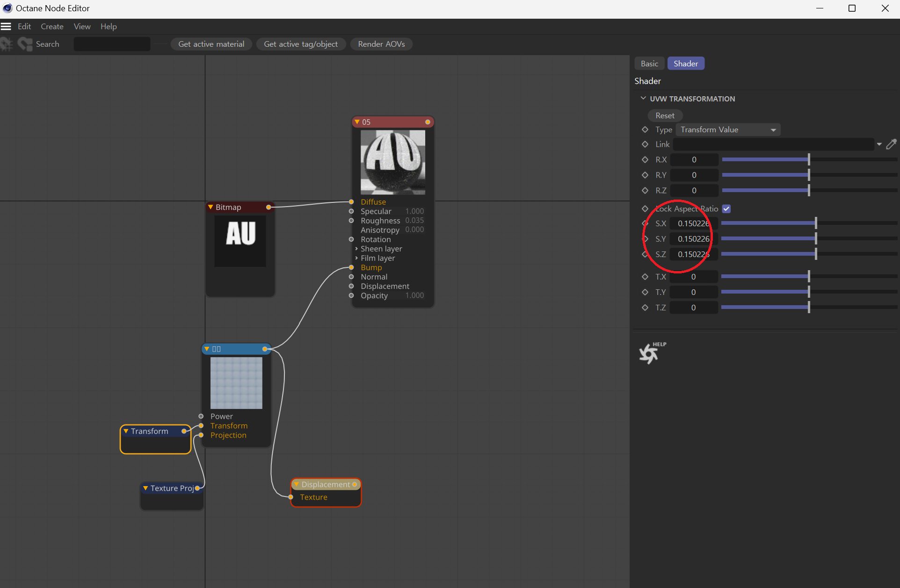Toggle keyframe diamond for T.Y
Screen dimensions: 900x588
click(645, 292)
